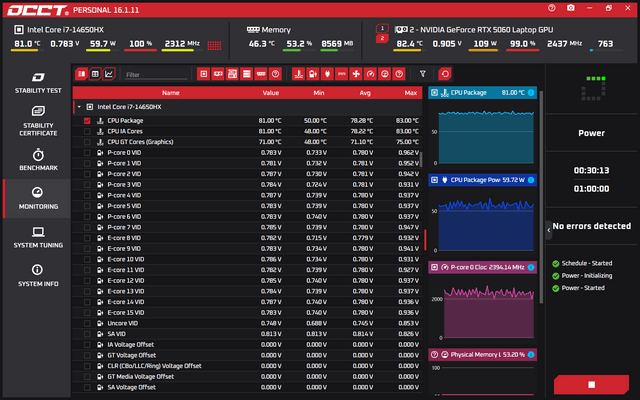Toggle the storage sensor filter icon
The width and height of the screenshot is (640, 400).
point(247,74)
